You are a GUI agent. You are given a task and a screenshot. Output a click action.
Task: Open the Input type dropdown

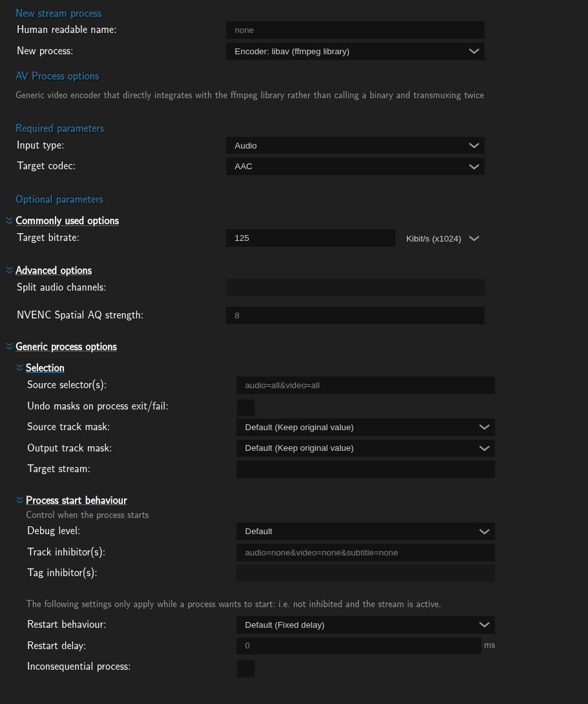(355, 145)
